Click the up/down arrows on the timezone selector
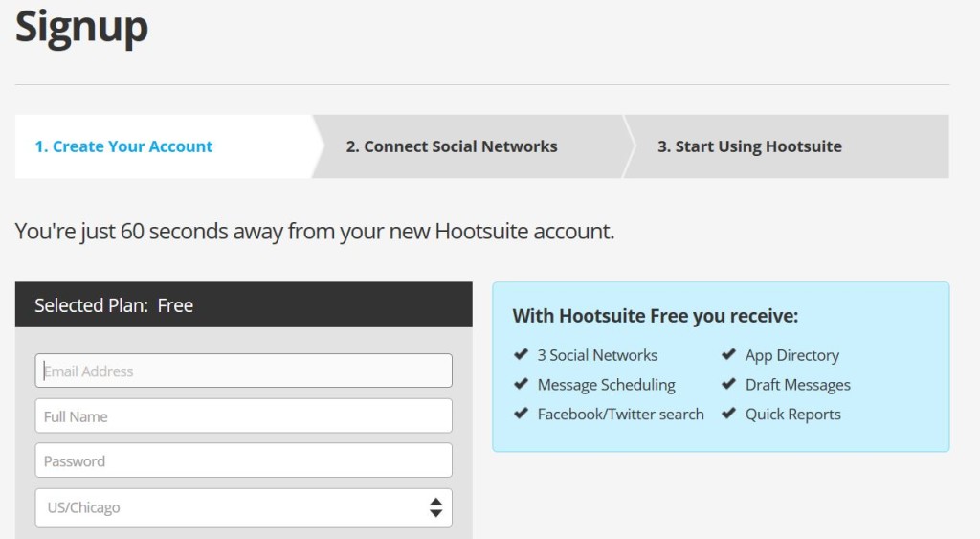980x539 pixels. click(x=435, y=507)
